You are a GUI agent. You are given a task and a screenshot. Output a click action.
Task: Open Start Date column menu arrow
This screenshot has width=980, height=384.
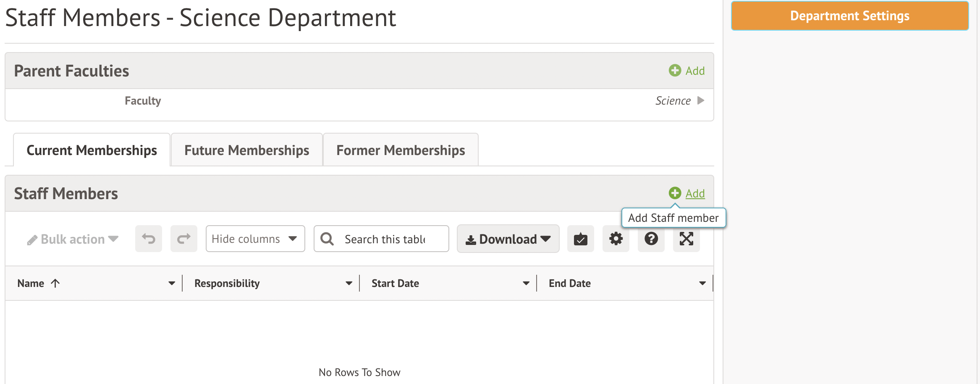pos(526,284)
